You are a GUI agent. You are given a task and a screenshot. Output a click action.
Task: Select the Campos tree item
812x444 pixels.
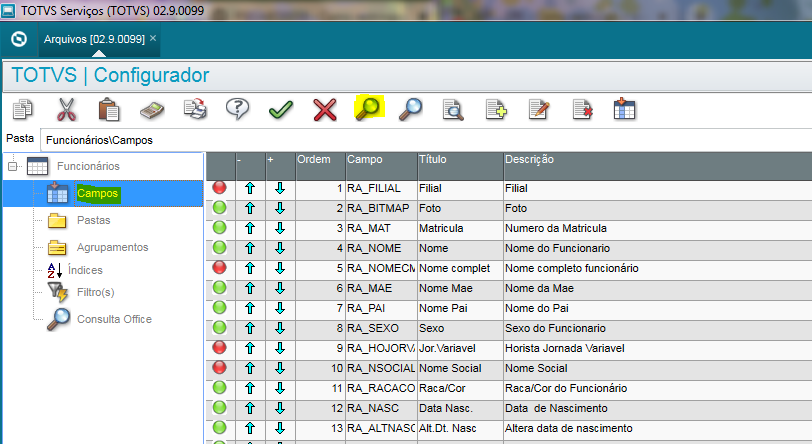pyautogui.click(x=98, y=193)
